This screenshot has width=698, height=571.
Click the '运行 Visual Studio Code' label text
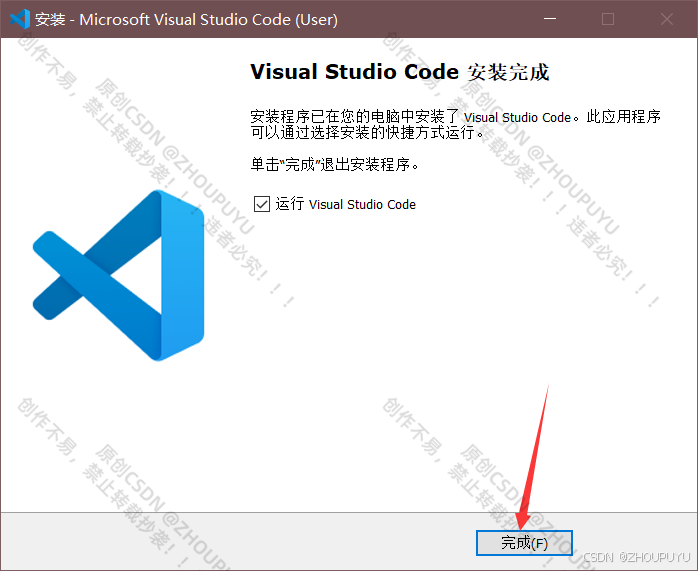pyautogui.click(x=345, y=204)
